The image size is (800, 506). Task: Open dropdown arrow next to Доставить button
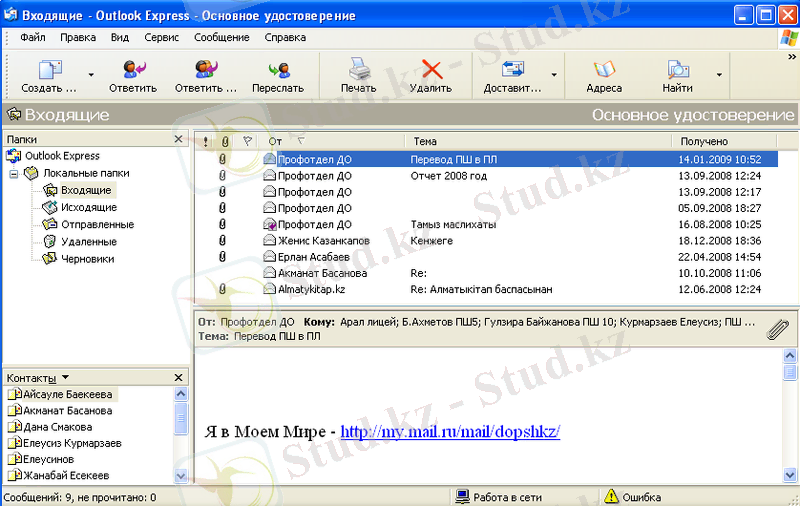point(554,74)
